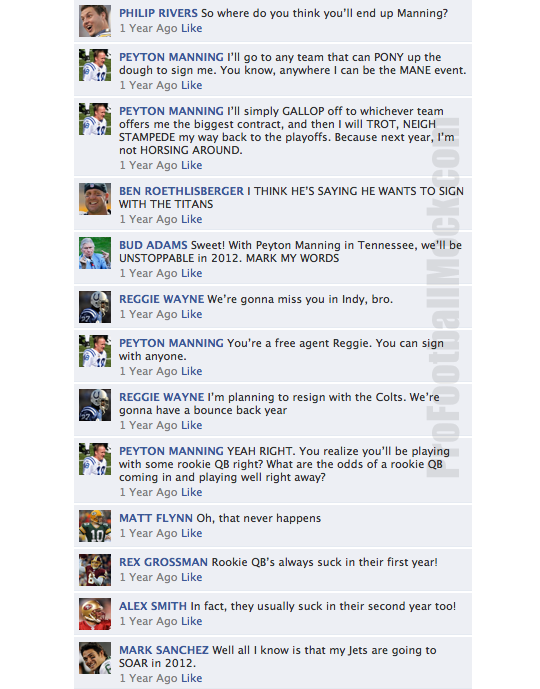
Task: Visit REX GROSSMAN's profile name
Action: point(163,562)
